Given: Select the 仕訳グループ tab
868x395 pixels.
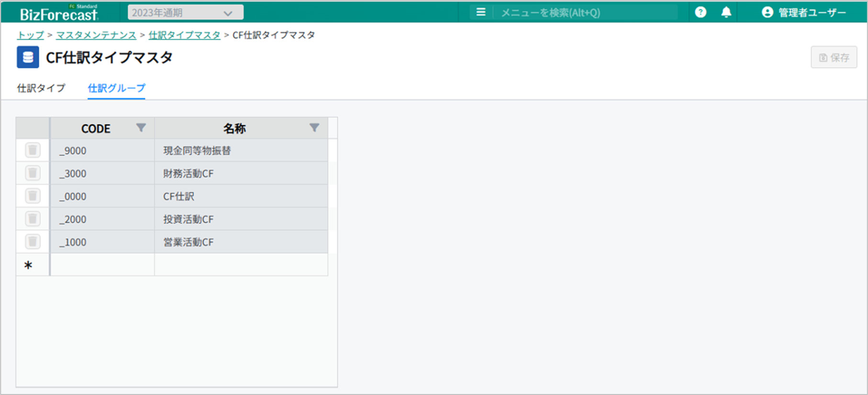Looking at the screenshot, I should pos(116,88).
